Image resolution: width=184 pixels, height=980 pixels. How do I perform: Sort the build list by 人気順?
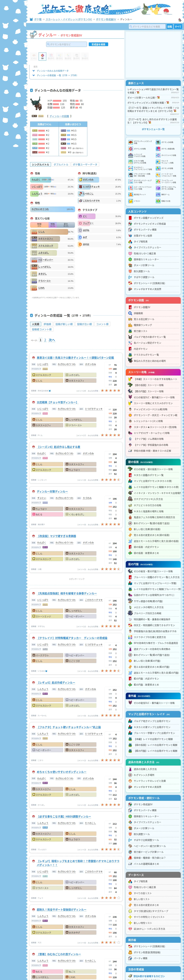point(36,324)
